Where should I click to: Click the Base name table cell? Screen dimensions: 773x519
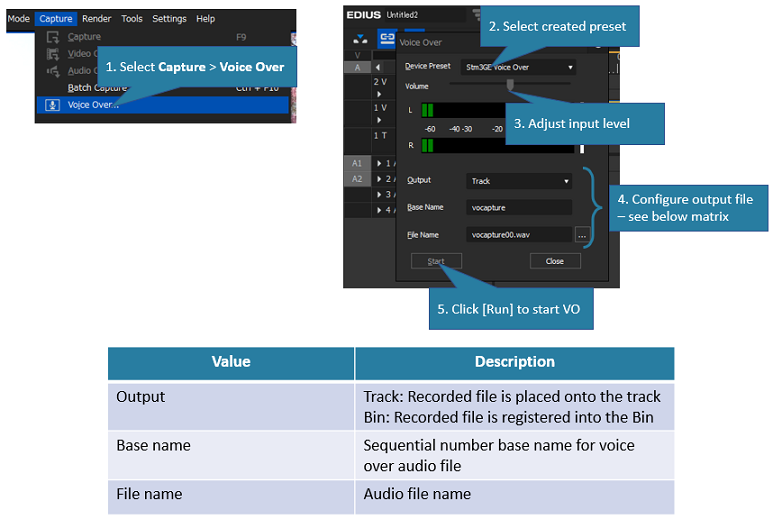[231, 455]
